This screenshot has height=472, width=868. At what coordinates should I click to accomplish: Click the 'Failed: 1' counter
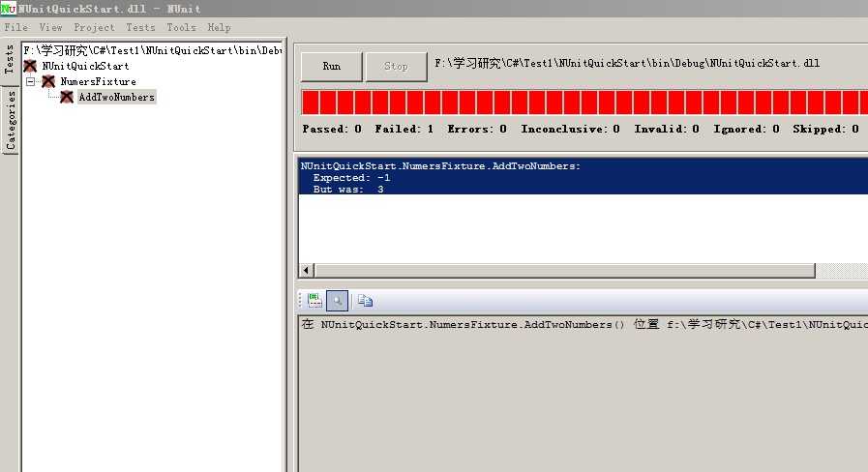[x=404, y=129]
